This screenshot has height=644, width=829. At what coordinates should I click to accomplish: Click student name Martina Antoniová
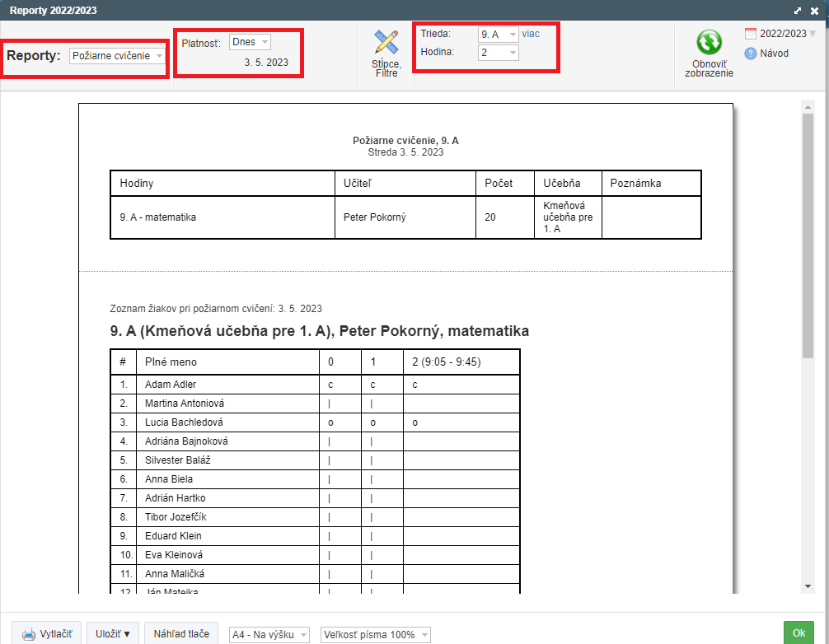click(x=185, y=404)
